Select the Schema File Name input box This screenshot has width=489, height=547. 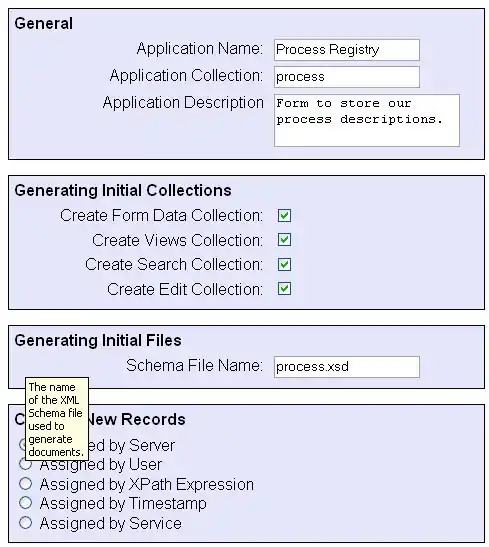346,367
